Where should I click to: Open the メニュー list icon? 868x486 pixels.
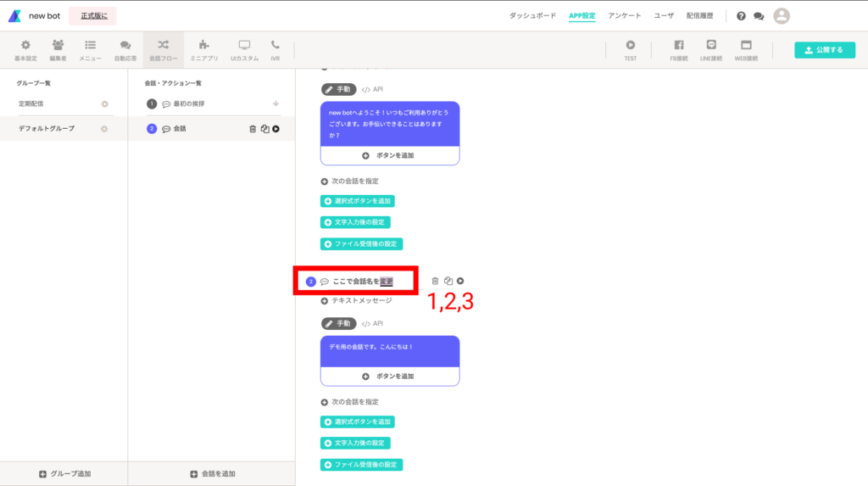pyautogui.click(x=90, y=46)
